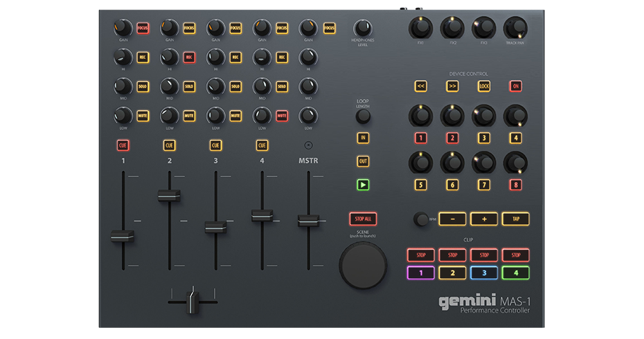Mute channel 1
This screenshot has width=644, height=339.
(x=143, y=116)
